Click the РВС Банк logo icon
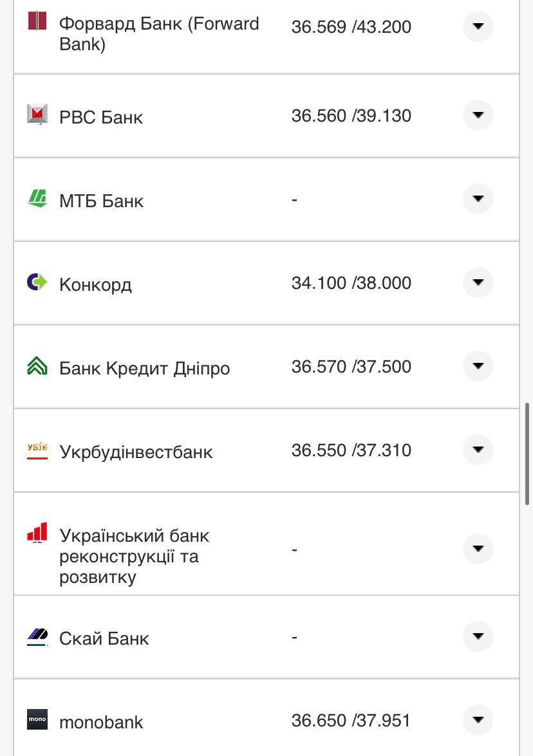This screenshot has height=756, width=533. (x=37, y=114)
